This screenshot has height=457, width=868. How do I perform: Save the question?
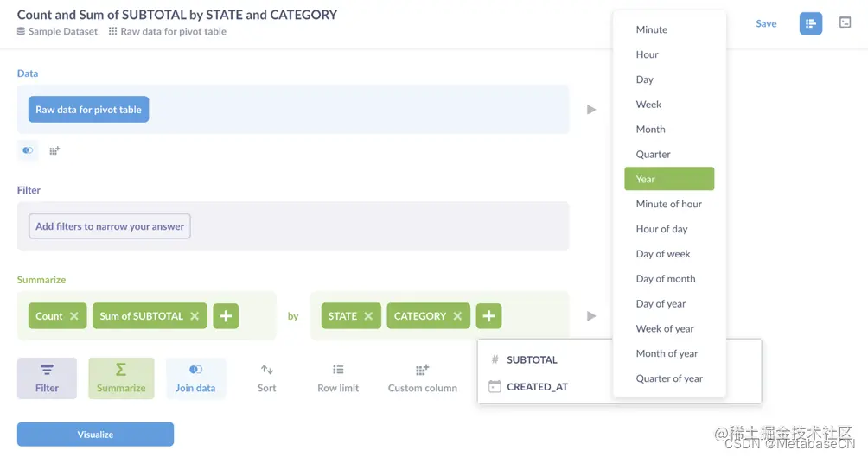click(x=766, y=23)
